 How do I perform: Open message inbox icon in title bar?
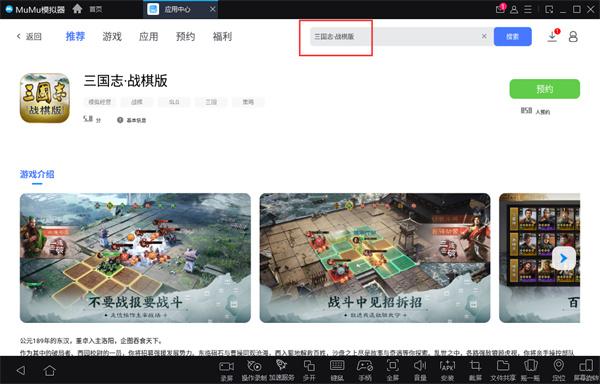click(x=500, y=8)
